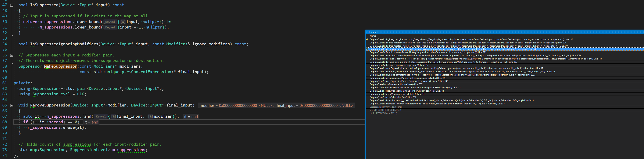Click the IsSuppressedIgnoringModifiers declaration on line 54

[64, 44]
